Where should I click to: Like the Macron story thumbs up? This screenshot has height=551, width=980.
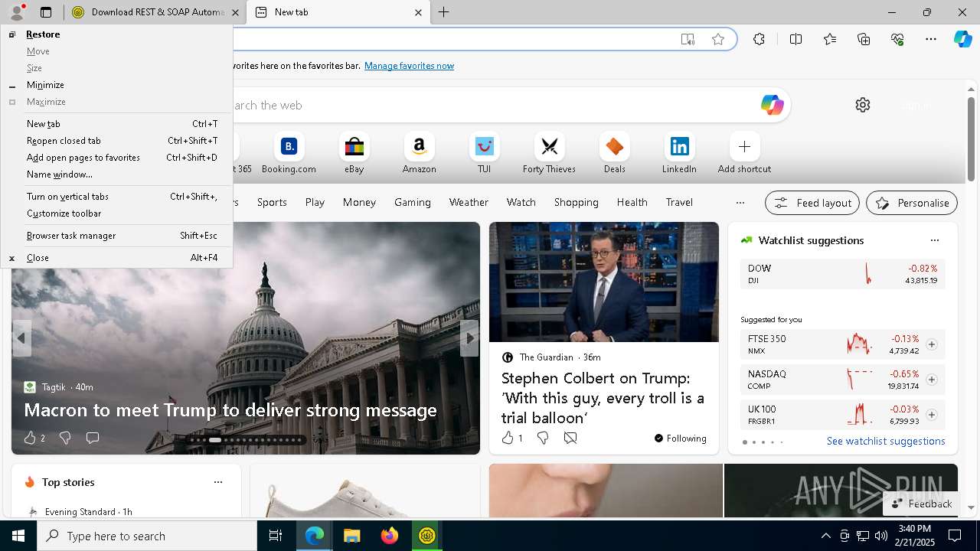click(30, 438)
